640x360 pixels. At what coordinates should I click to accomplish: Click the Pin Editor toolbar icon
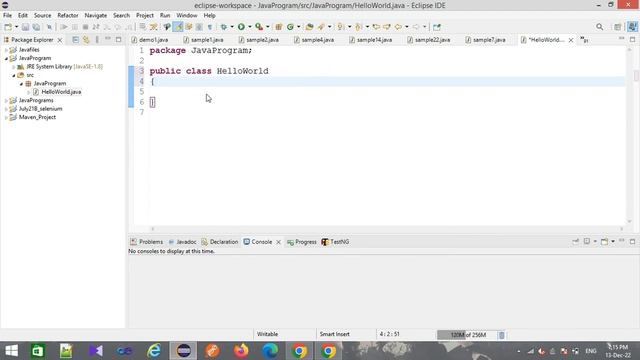pos(437,27)
